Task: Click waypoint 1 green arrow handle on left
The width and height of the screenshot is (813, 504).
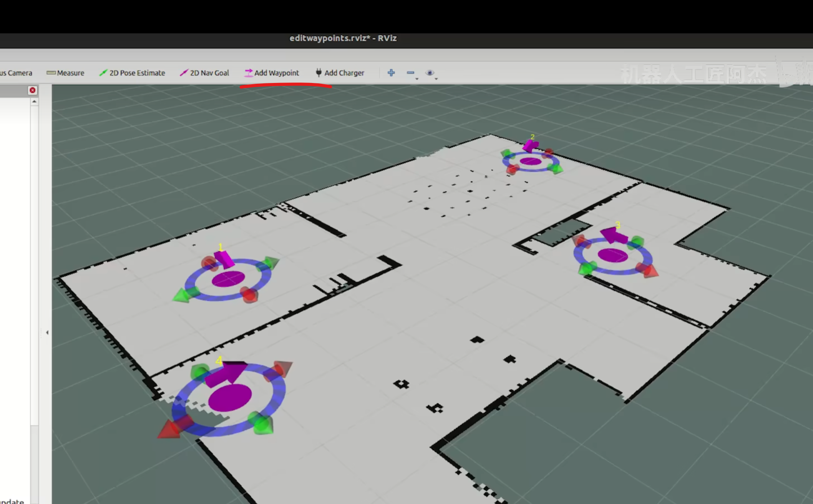Action: tap(182, 296)
